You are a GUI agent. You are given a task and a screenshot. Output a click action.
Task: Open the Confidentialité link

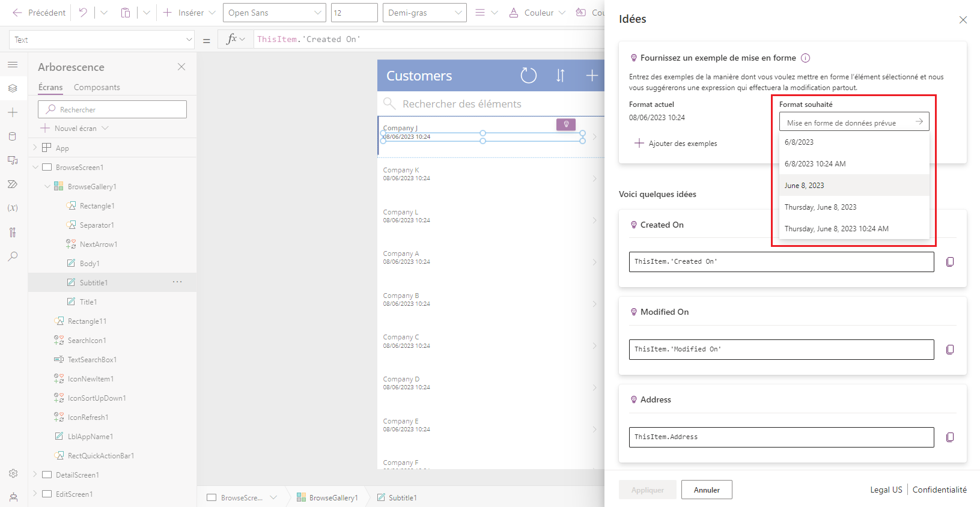(x=940, y=490)
